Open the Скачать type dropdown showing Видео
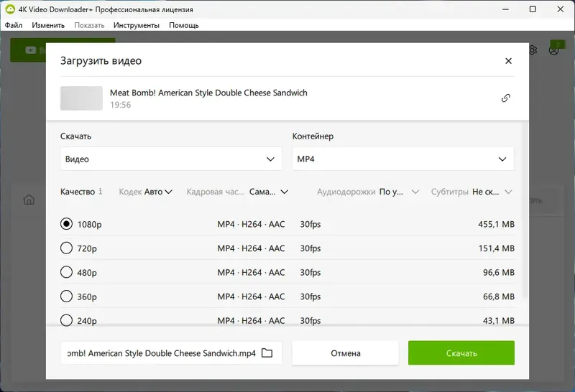The image size is (575, 392). (171, 159)
